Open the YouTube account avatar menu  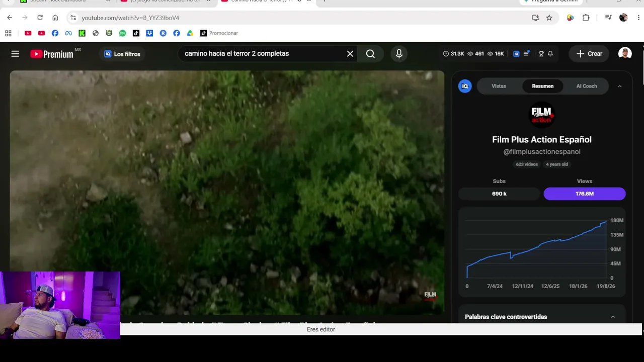(x=625, y=53)
